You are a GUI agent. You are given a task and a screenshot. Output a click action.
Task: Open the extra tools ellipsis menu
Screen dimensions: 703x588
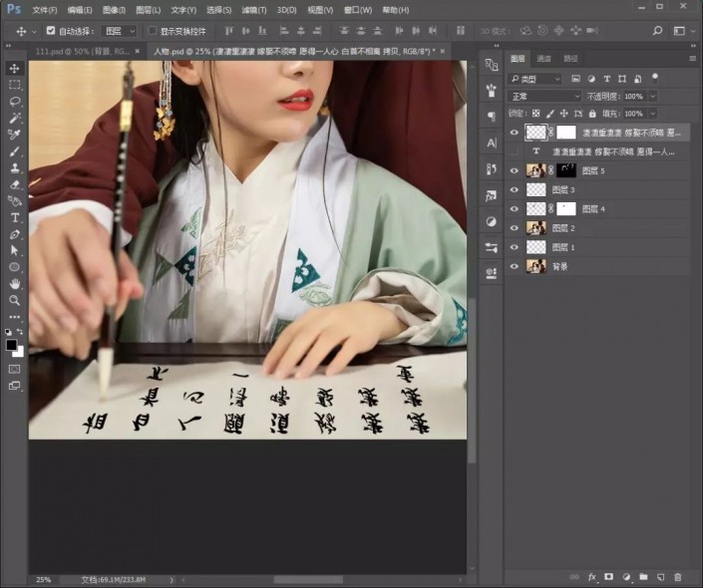pos(14,316)
